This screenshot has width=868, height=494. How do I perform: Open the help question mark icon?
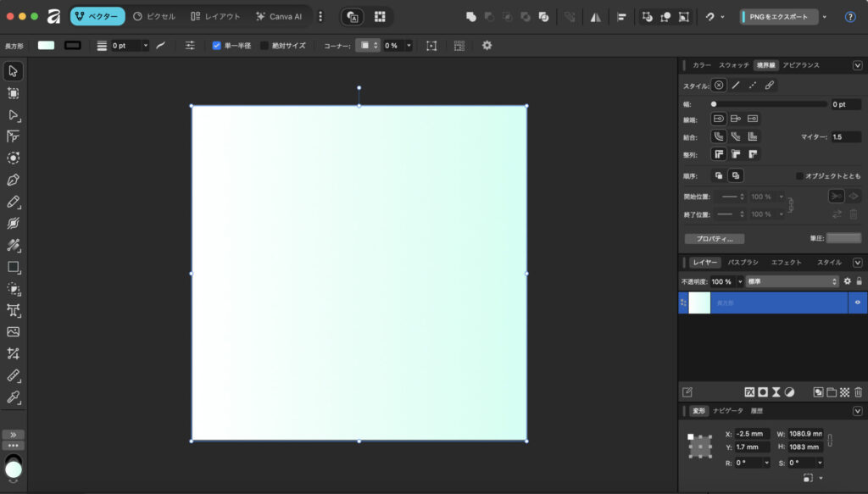point(850,17)
